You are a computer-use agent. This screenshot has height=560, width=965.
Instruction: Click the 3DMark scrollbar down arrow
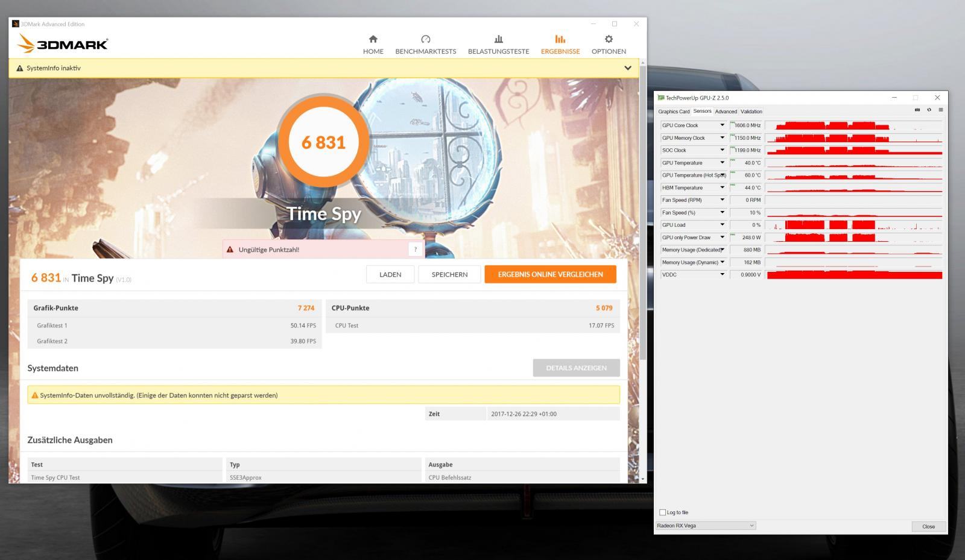[x=642, y=479]
